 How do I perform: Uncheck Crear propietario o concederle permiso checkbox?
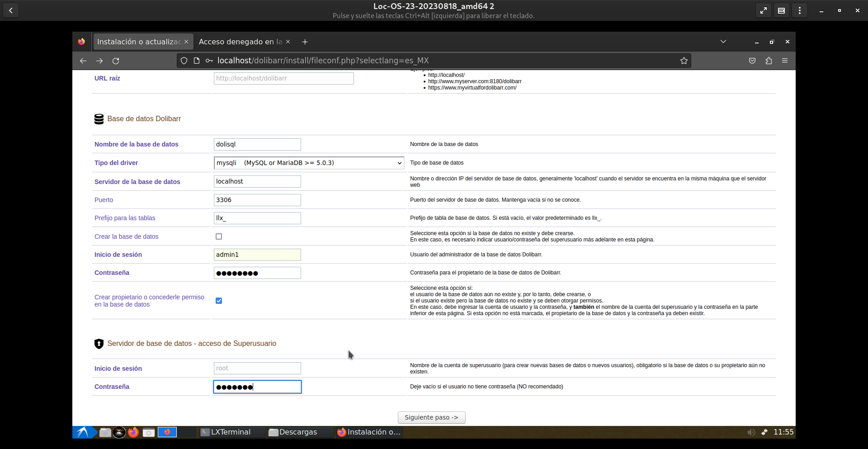click(219, 301)
